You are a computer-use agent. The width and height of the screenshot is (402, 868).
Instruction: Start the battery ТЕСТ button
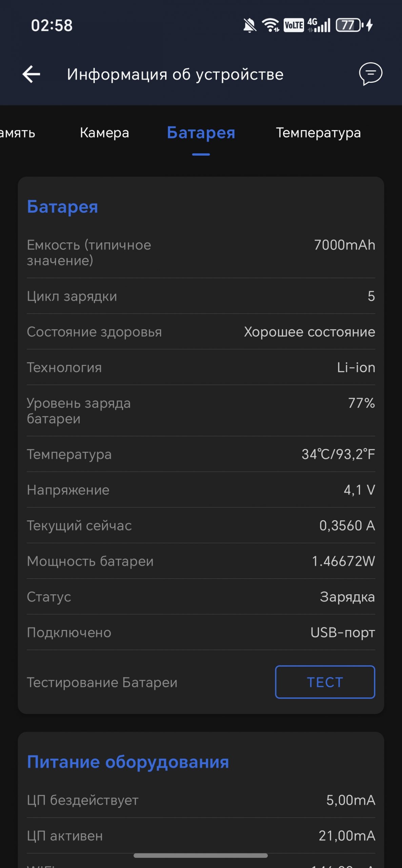pyautogui.click(x=325, y=682)
